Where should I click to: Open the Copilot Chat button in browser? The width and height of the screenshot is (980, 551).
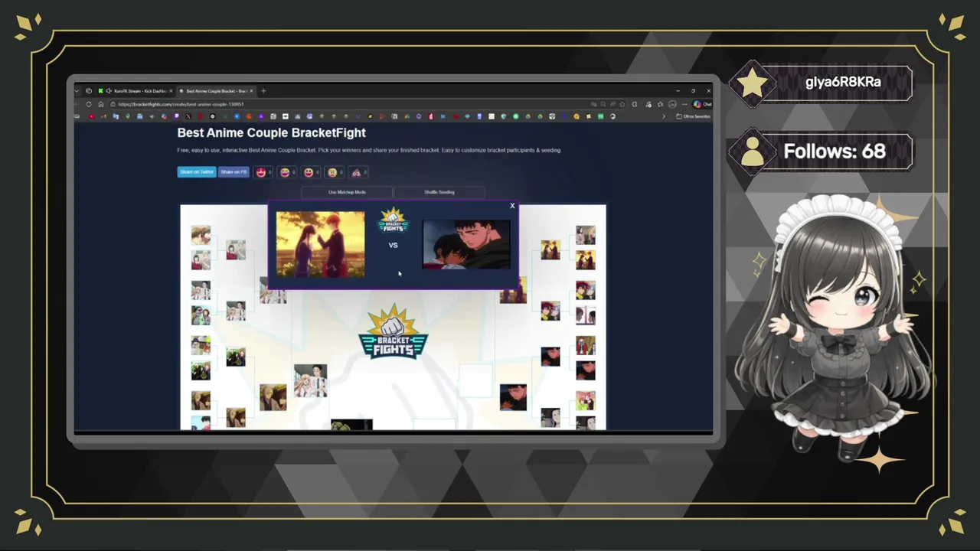coord(702,104)
